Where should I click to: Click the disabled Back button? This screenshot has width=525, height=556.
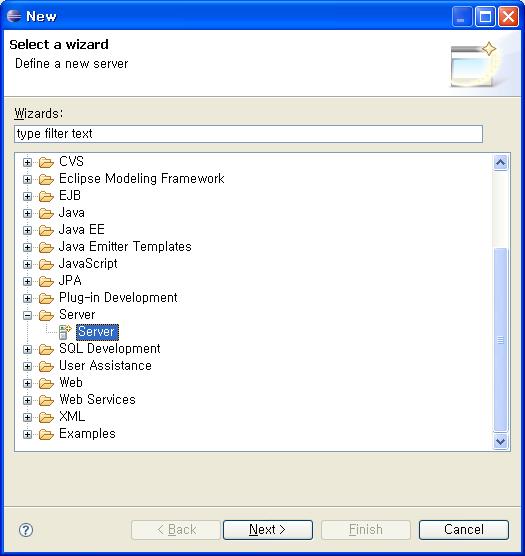coord(176,530)
